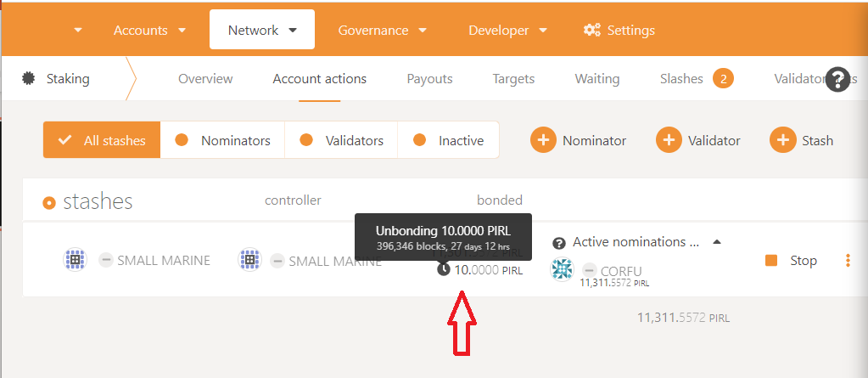The image size is (868, 378).
Task: Click the stash SMALL MARINE identicon
Action: pyautogui.click(x=75, y=259)
